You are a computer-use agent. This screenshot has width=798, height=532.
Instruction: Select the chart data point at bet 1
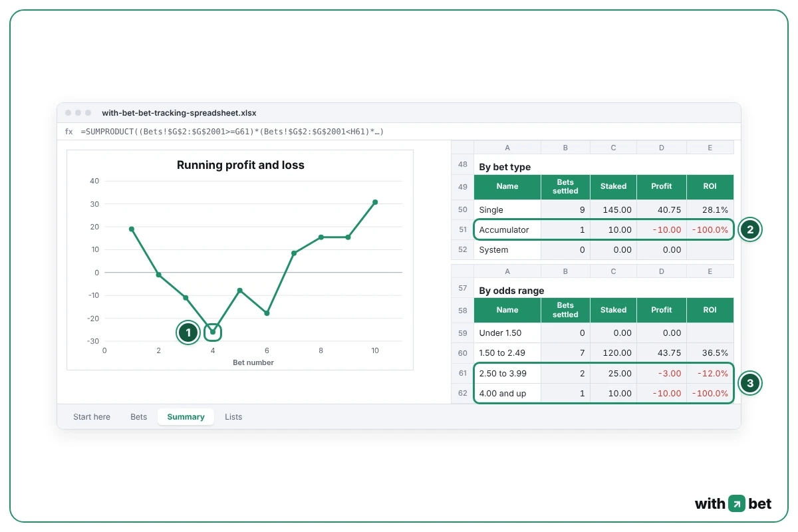coord(132,229)
